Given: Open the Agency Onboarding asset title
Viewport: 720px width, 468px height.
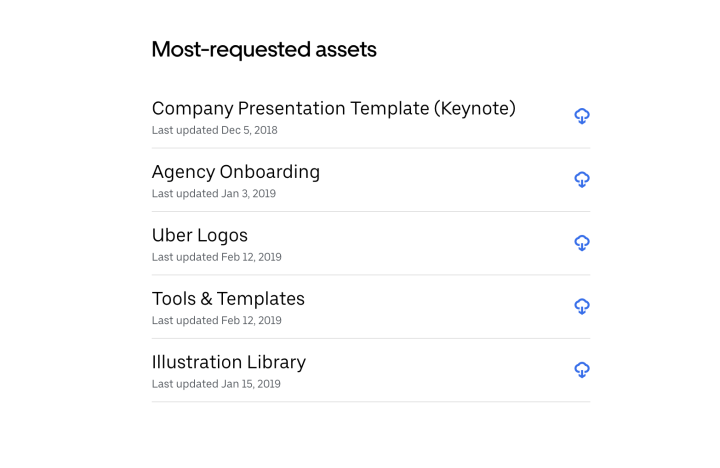Looking at the screenshot, I should [236, 172].
